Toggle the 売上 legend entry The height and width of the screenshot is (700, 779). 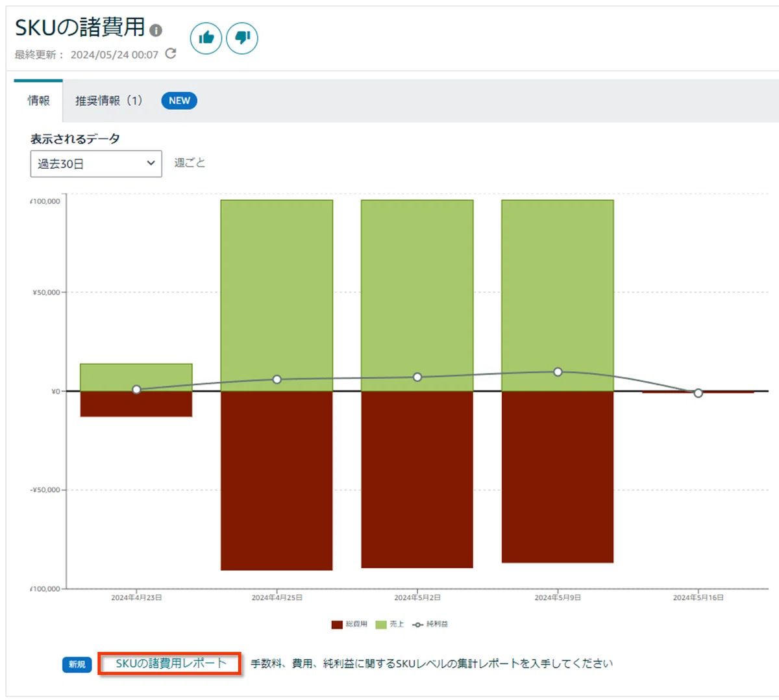coord(389,625)
